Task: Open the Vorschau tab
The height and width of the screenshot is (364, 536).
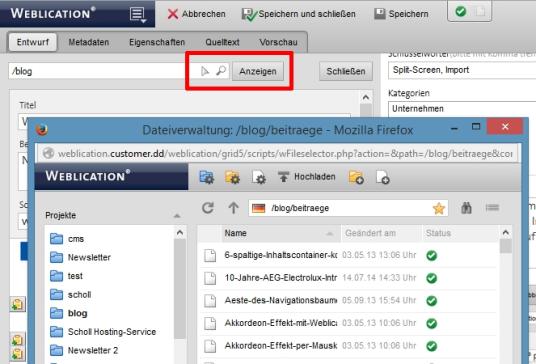Action: [x=278, y=42]
